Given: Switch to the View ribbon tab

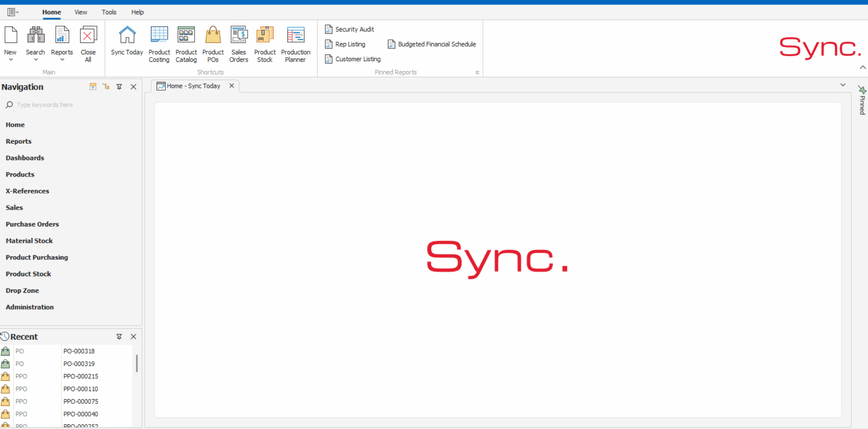Looking at the screenshot, I should coord(81,12).
